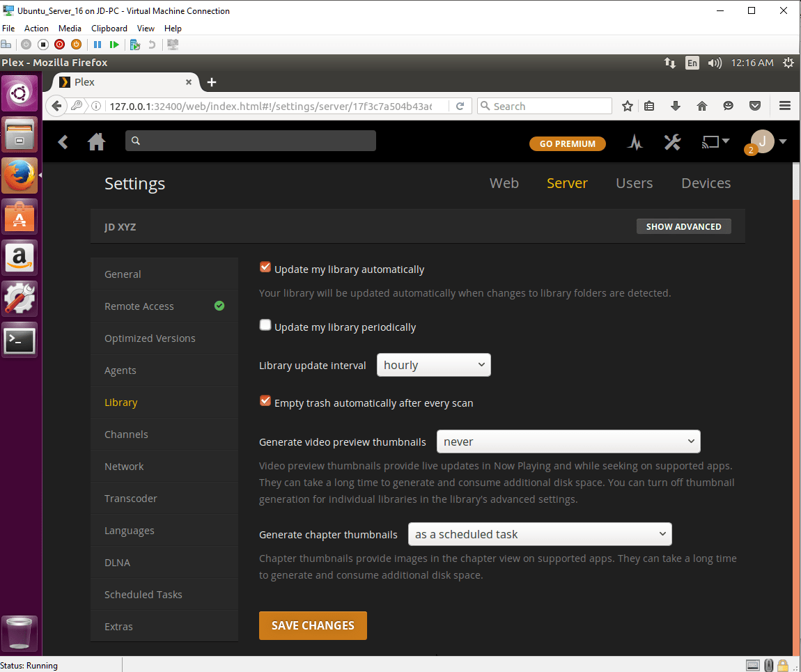This screenshot has height=672, width=801.
Task: Open Firefox downloads arrow
Action: (676, 106)
